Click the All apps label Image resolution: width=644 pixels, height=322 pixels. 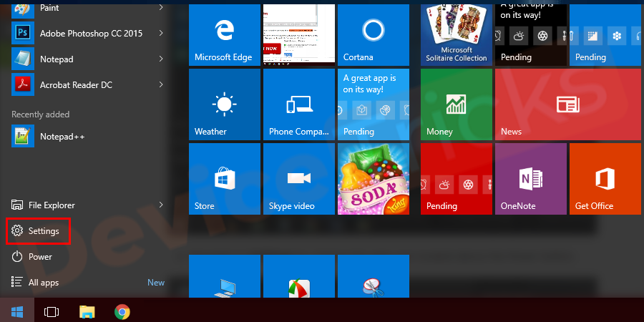click(44, 283)
